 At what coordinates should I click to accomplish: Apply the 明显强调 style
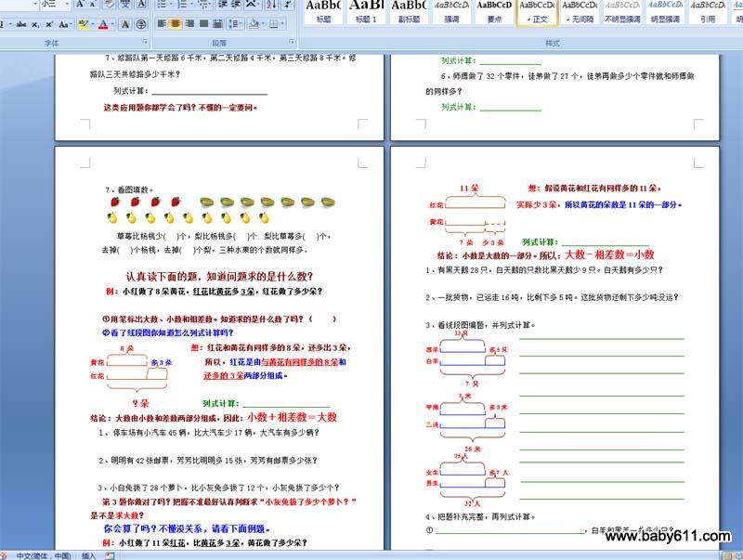click(x=665, y=12)
